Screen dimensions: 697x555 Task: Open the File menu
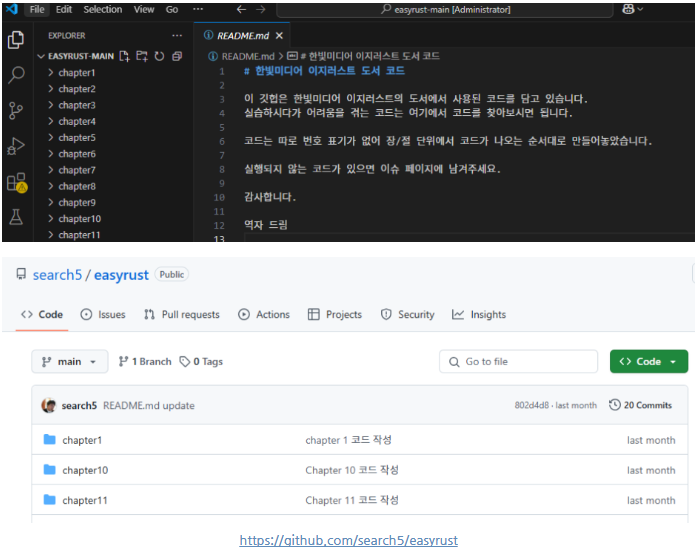(x=37, y=9)
